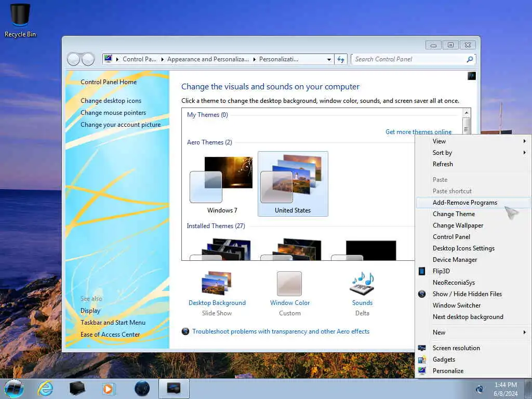The height and width of the screenshot is (399, 532).
Task: Launch Internet Explorer from taskbar
Action: tap(45, 389)
